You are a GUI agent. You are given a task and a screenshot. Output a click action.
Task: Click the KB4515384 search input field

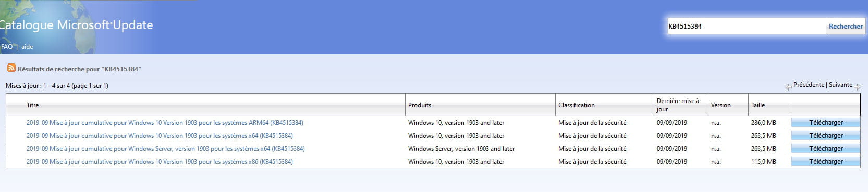point(747,27)
